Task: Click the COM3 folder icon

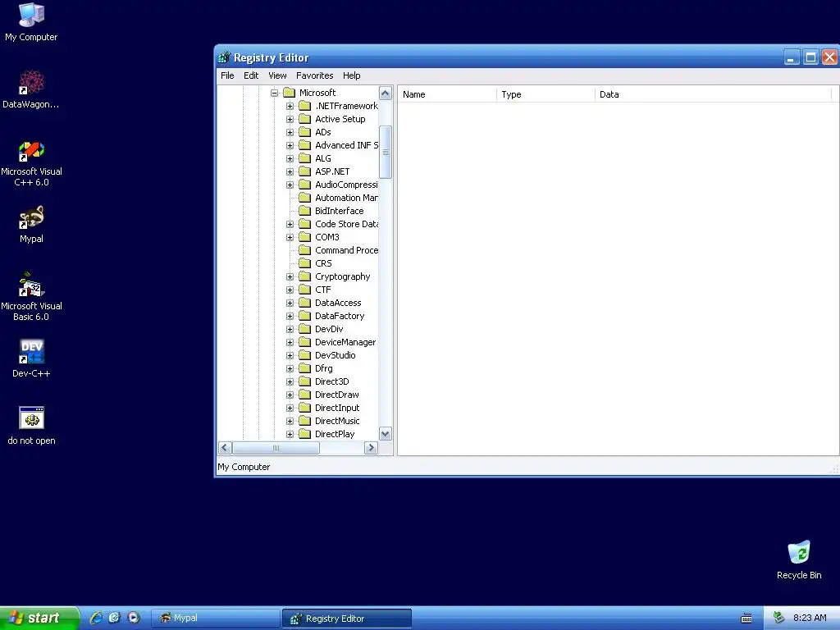Action: tap(305, 237)
